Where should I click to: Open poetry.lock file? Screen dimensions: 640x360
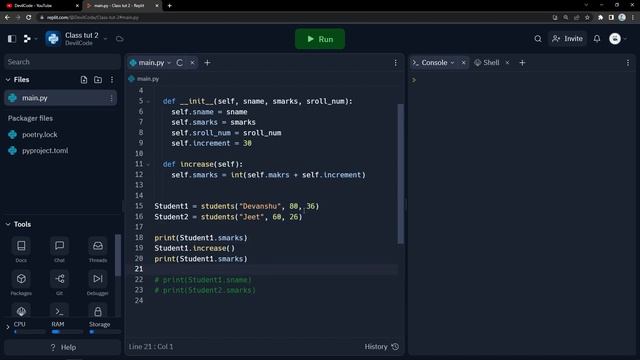tap(40, 134)
